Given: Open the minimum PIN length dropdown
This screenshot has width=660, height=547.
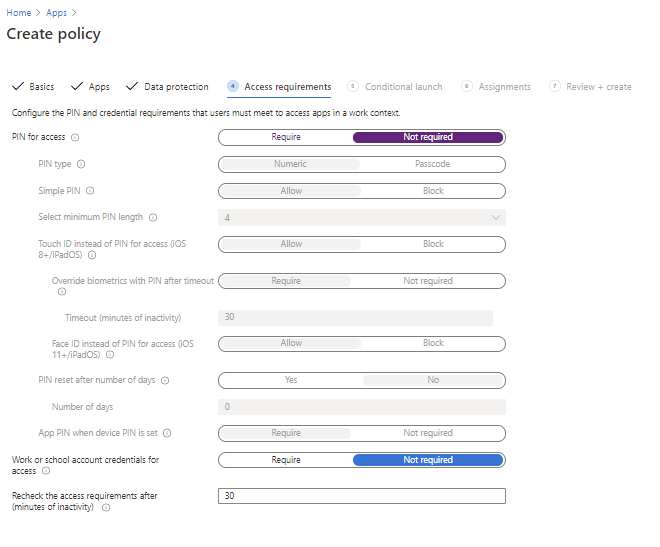Looking at the screenshot, I should click(361, 218).
